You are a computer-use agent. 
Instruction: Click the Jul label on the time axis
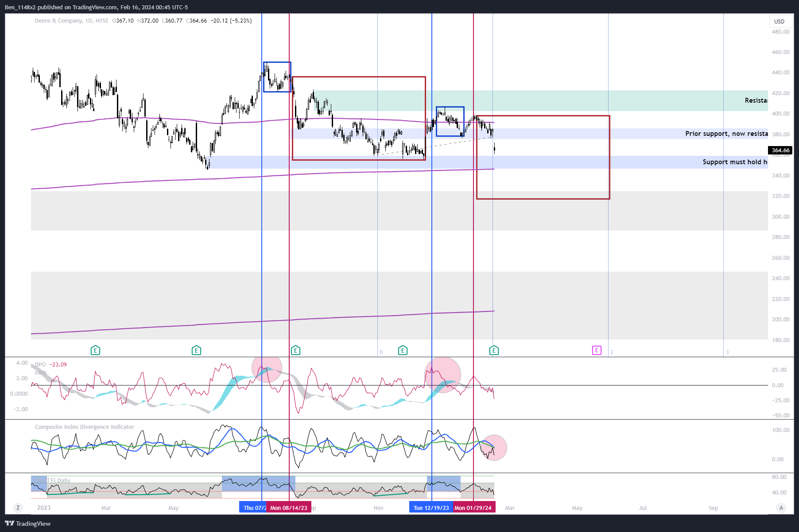coord(643,508)
